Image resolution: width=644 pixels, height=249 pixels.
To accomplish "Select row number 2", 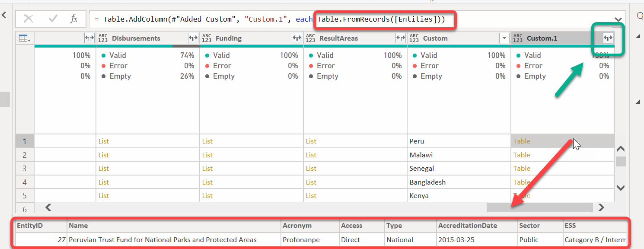I will [x=25, y=155].
